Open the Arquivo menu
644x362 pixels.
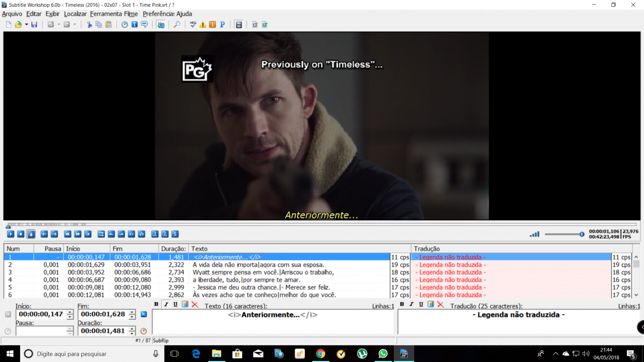pos(12,14)
